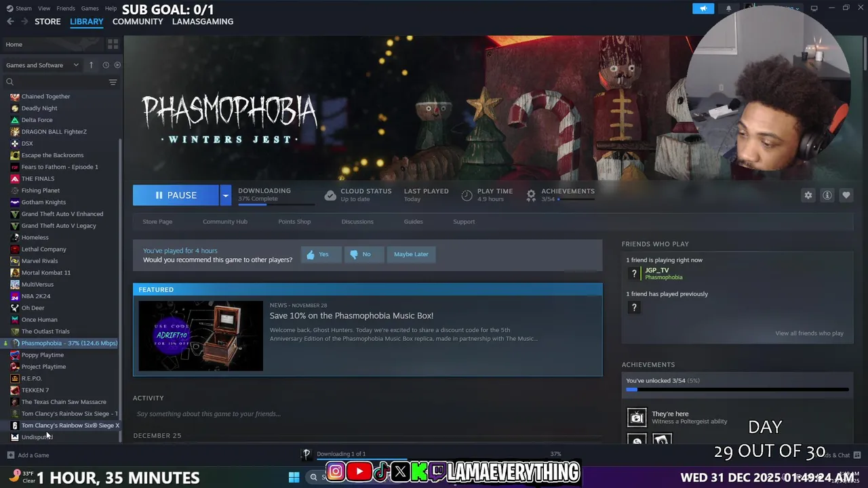Click the play time clock icon
Viewport: 868px width, 488px height.
(467, 195)
